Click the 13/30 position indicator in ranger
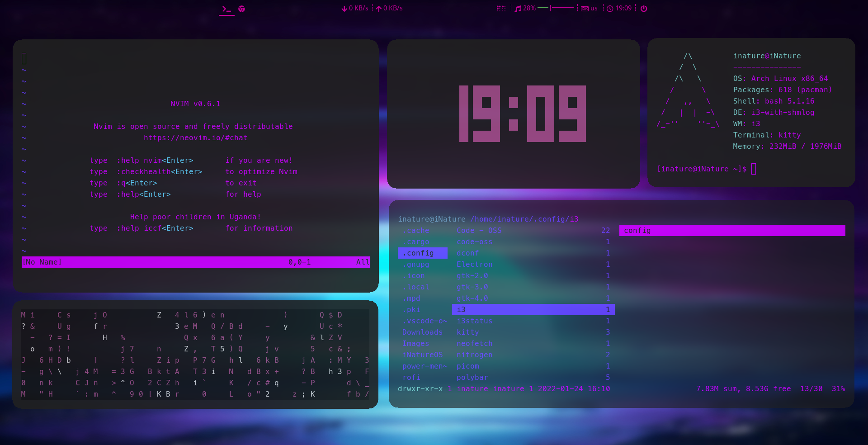Viewport: 868px width, 445px height. pyautogui.click(x=811, y=389)
